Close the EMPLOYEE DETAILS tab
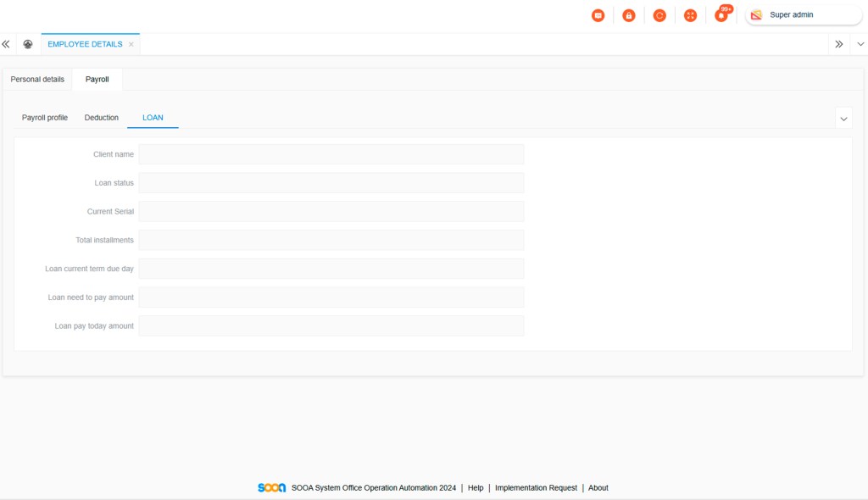The image size is (868, 500). [131, 44]
